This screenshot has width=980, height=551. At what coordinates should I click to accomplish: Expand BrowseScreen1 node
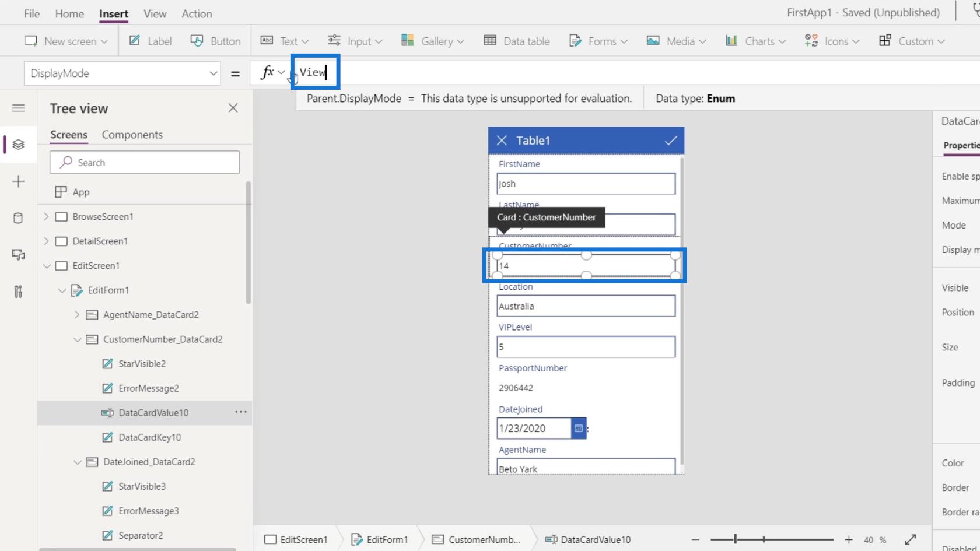pyautogui.click(x=46, y=216)
